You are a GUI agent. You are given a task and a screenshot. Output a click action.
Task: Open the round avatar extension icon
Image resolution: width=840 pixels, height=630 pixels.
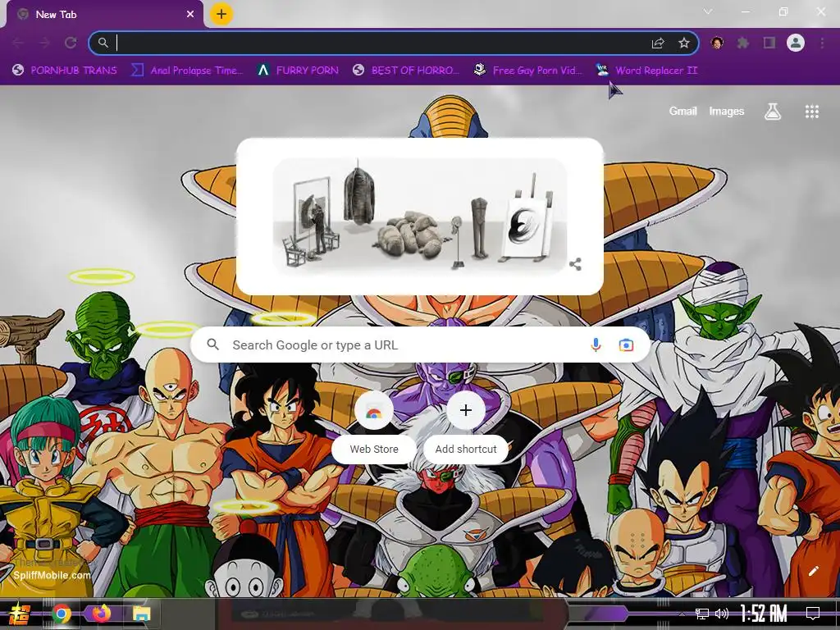click(x=717, y=43)
